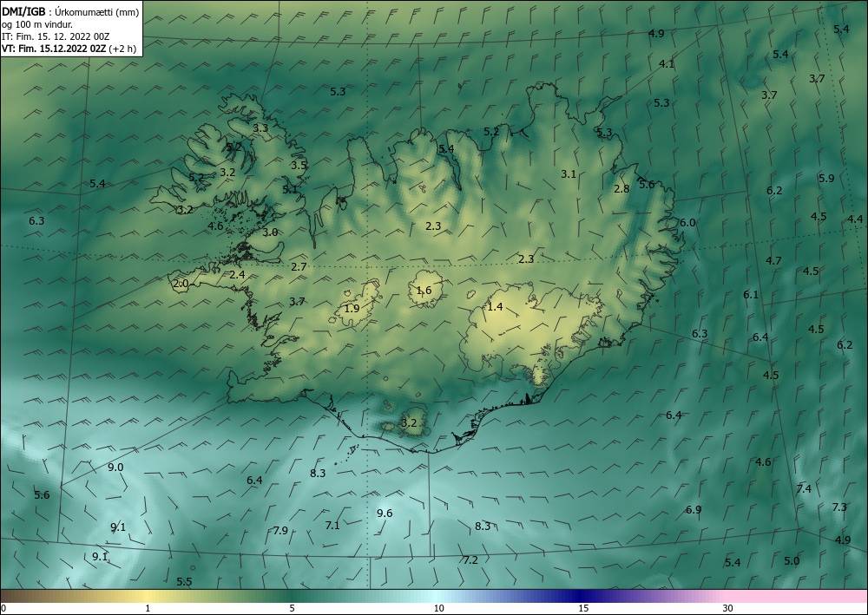Click the 9.6 map value
The width and height of the screenshot is (868, 615).
point(385,514)
